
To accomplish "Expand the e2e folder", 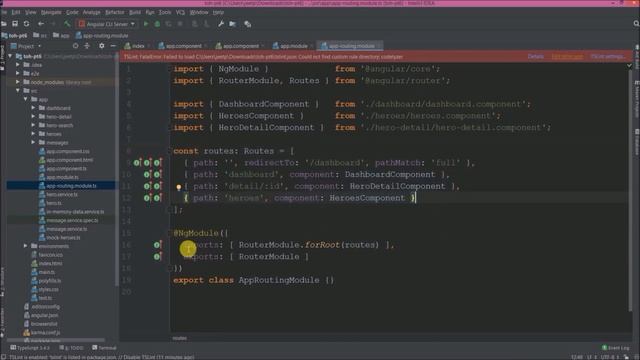I will click(x=18, y=73).
